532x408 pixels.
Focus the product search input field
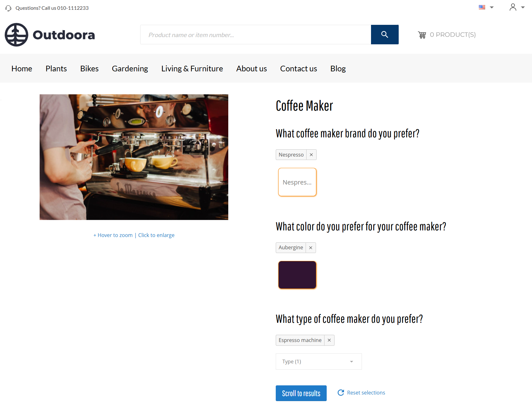point(256,35)
